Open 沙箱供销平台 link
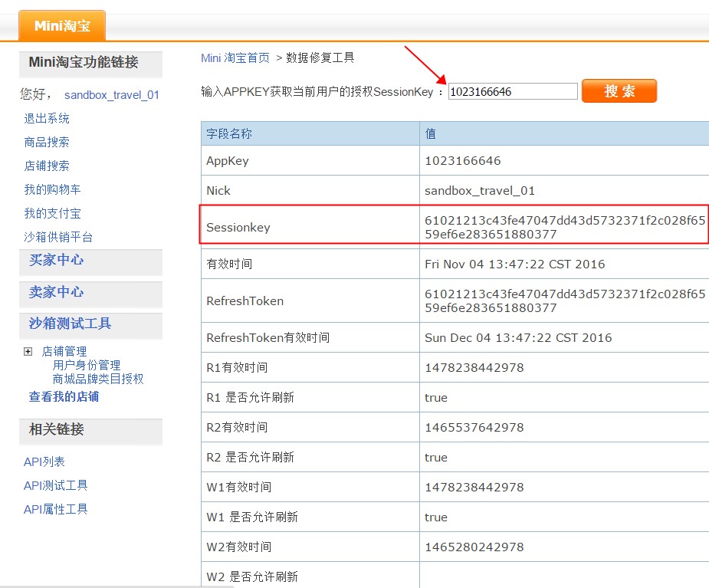709x588 pixels. pos(58,237)
